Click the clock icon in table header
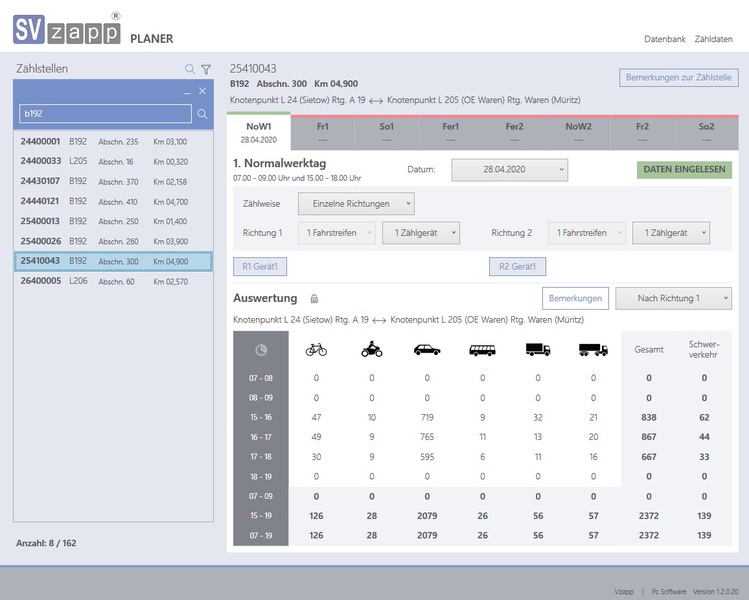The image size is (749, 600). point(261,350)
